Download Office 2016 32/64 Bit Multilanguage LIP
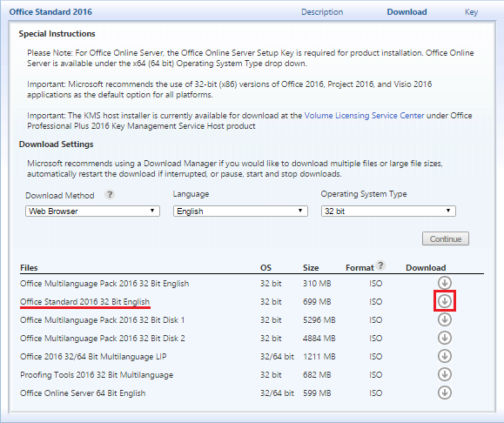504x423 pixels. click(445, 356)
